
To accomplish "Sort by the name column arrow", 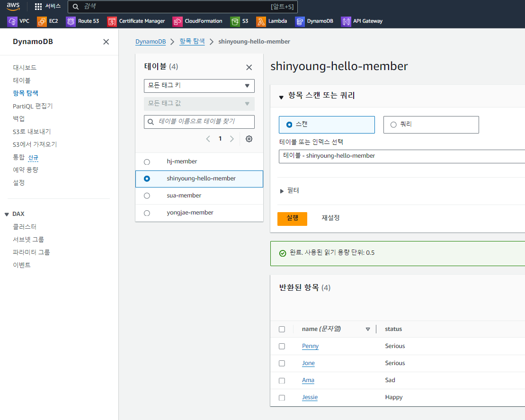I will tap(368, 329).
